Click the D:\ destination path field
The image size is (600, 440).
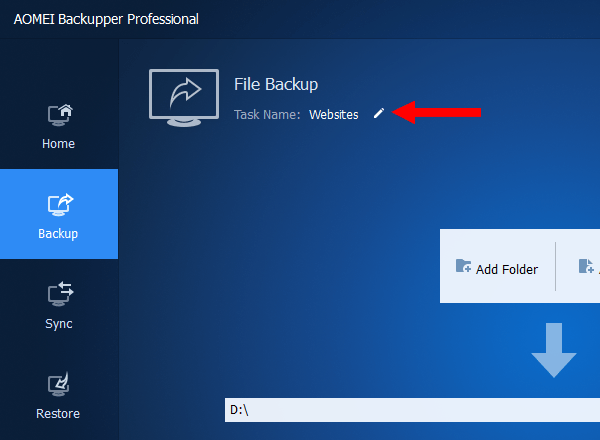click(412, 410)
